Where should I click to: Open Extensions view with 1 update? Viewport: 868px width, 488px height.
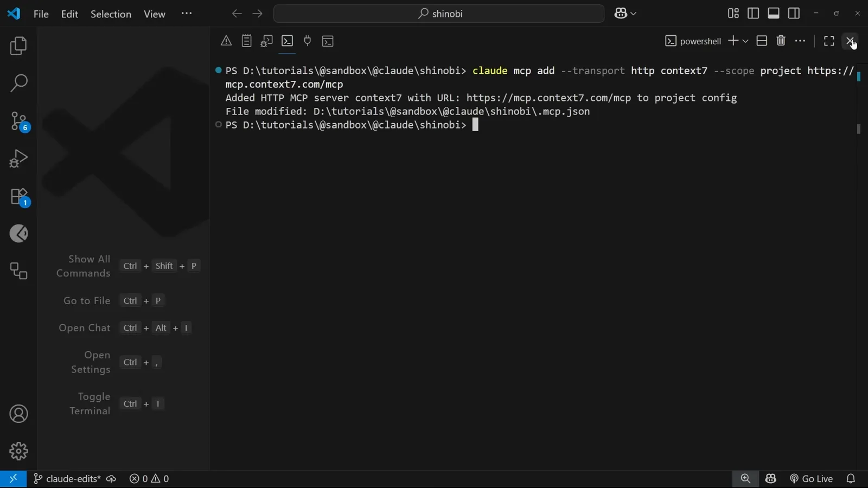(x=20, y=197)
